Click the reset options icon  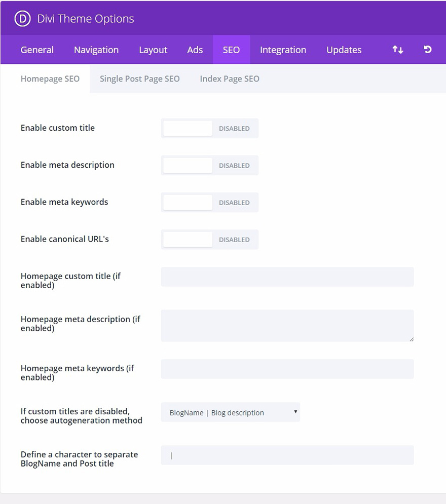point(427,49)
